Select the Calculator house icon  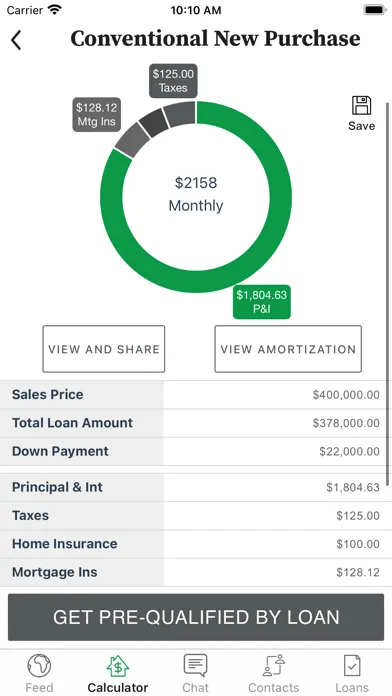click(x=118, y=666)
